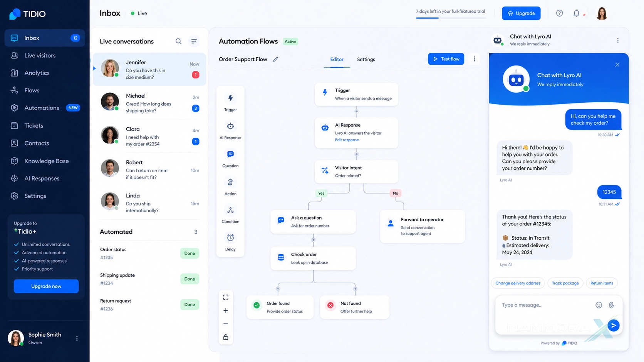Open Return request #1236 automated item
The height and width of the screenshot is (362, 644).
149,304
